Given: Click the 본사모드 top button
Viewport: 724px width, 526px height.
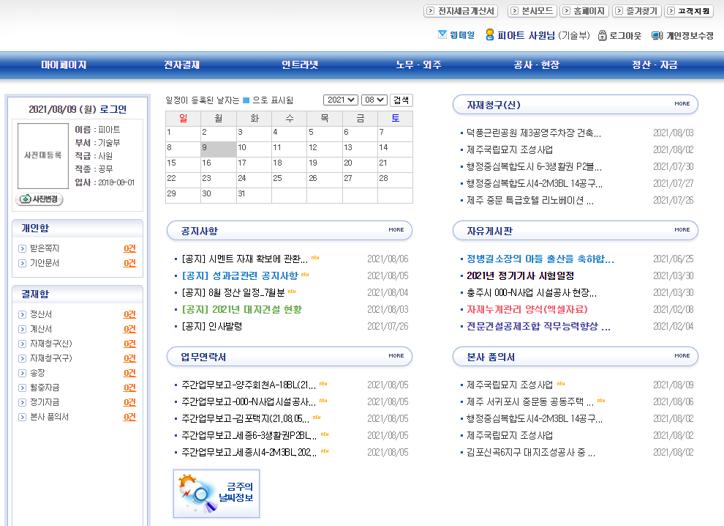Looking at the screenshot, I should click(532, 11).
